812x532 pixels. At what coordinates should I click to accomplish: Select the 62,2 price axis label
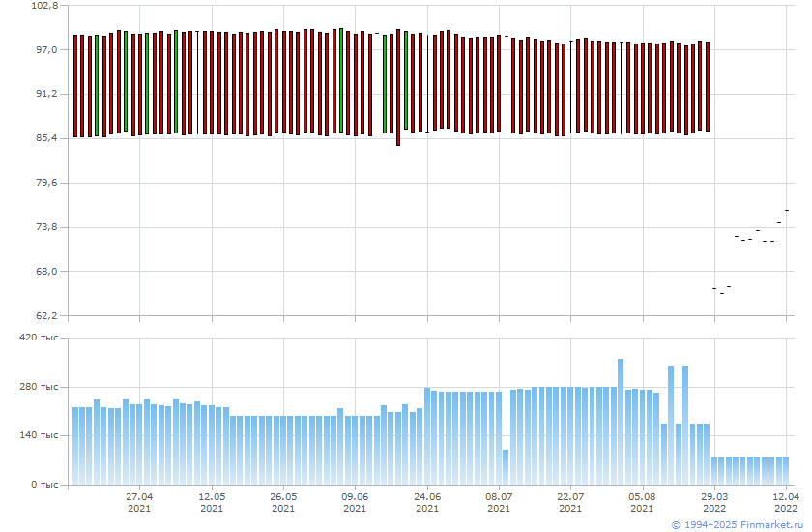pos(44,316)
